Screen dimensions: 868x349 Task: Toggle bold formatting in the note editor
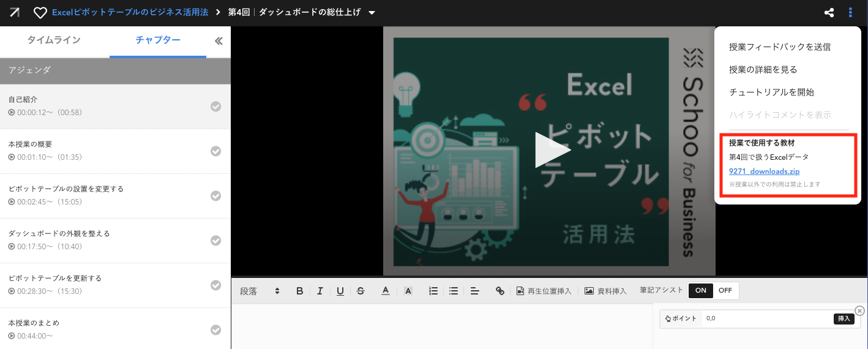(299, 291)
